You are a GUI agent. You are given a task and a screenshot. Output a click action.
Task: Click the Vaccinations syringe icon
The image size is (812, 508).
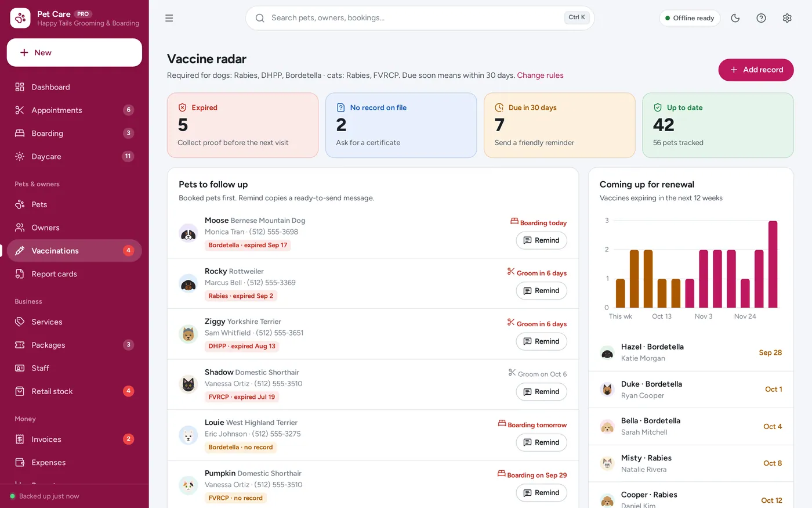[x=20, y=251]
